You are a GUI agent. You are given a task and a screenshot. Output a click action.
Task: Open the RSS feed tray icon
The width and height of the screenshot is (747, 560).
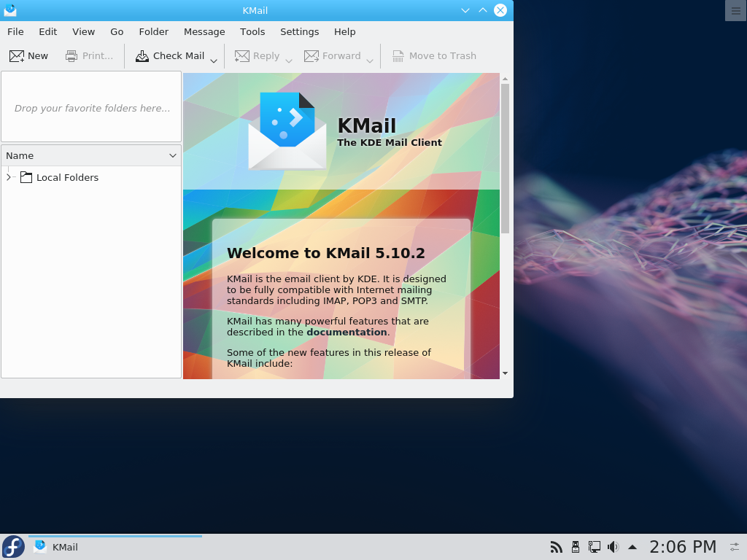click(x=556, y=547)
